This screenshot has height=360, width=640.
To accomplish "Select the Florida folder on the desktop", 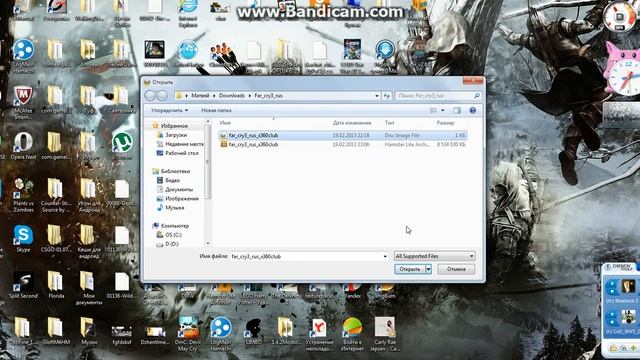I will click(56, 285).
